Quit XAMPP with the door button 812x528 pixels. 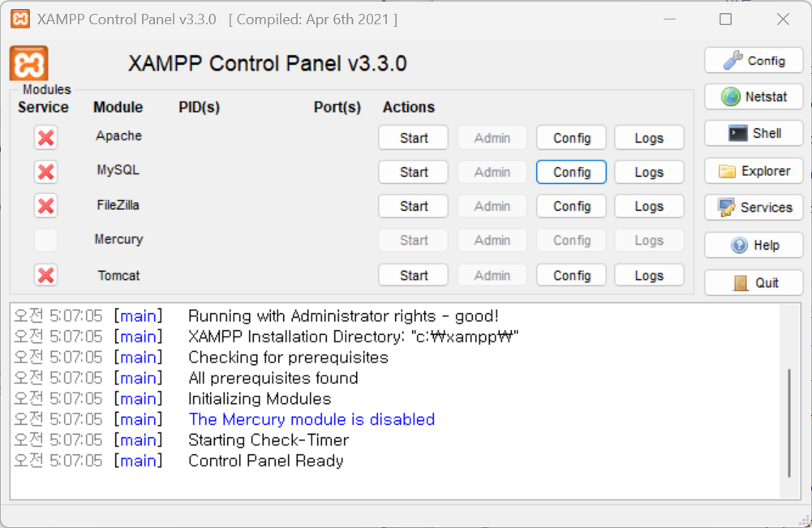(x=754, y=282)
